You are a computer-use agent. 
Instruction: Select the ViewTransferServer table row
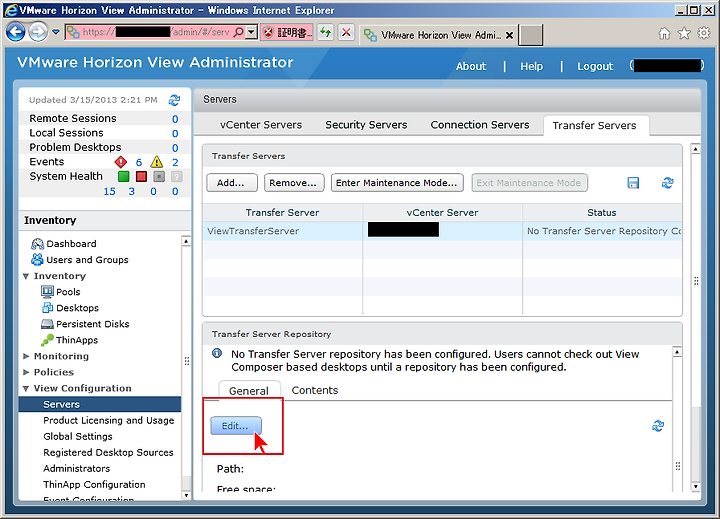[x=442, y=231]
